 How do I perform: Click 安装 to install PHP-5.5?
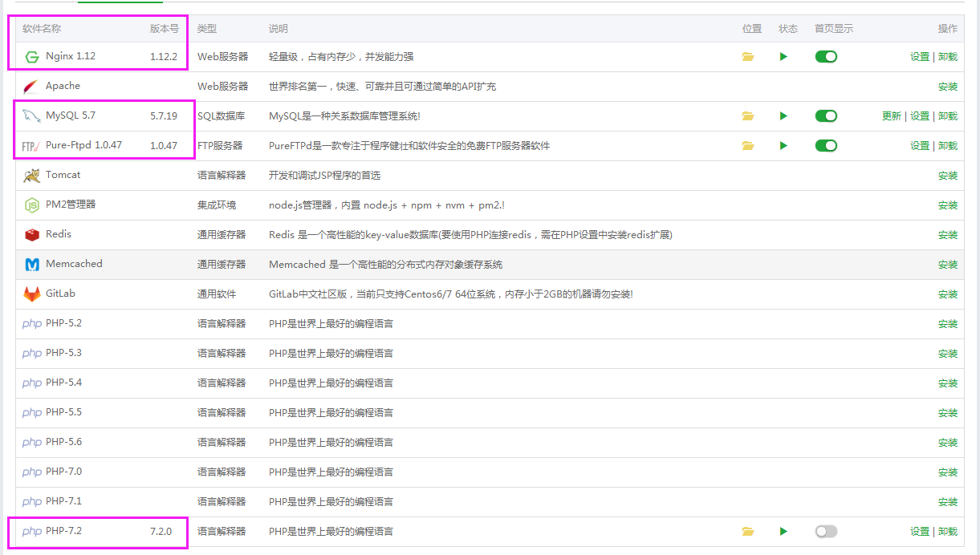coord(948,413)
